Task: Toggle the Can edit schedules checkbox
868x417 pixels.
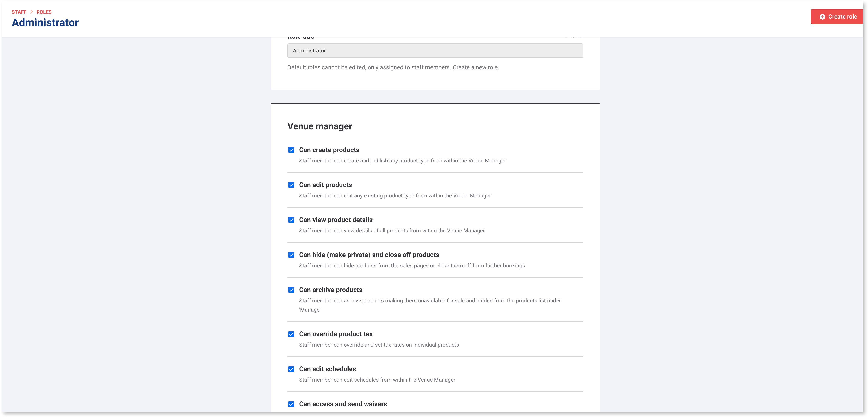Action: 291,369
